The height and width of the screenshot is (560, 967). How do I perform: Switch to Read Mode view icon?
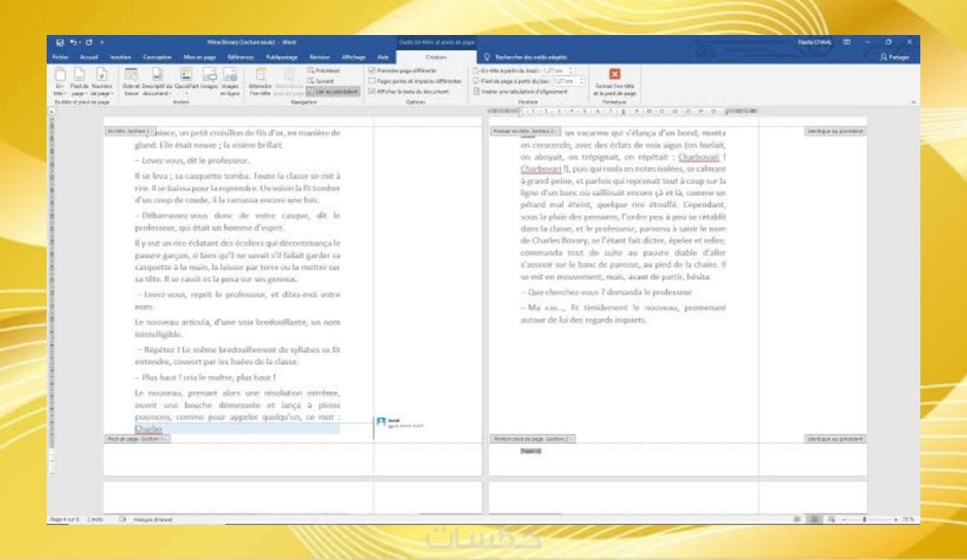(x=798, y=518)
